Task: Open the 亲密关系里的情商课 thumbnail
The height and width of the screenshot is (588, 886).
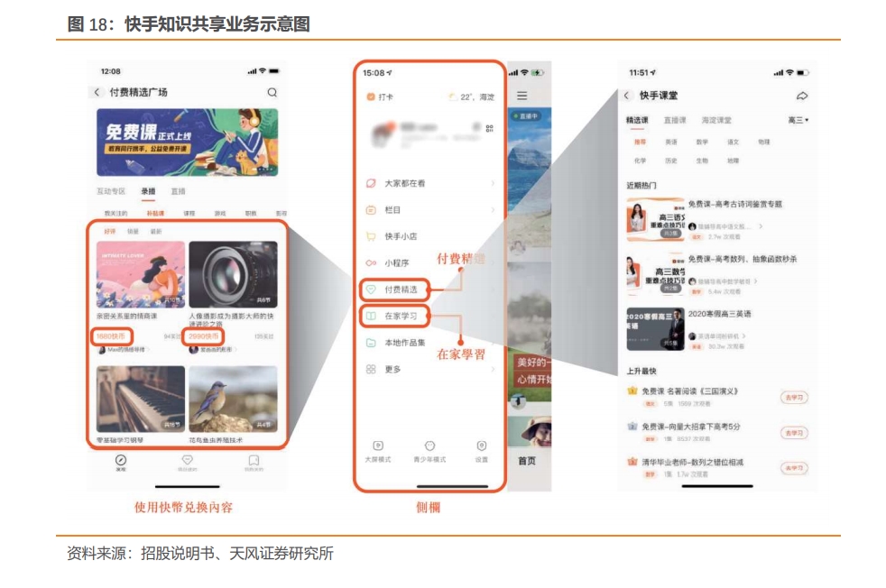Action: [141, 274]
